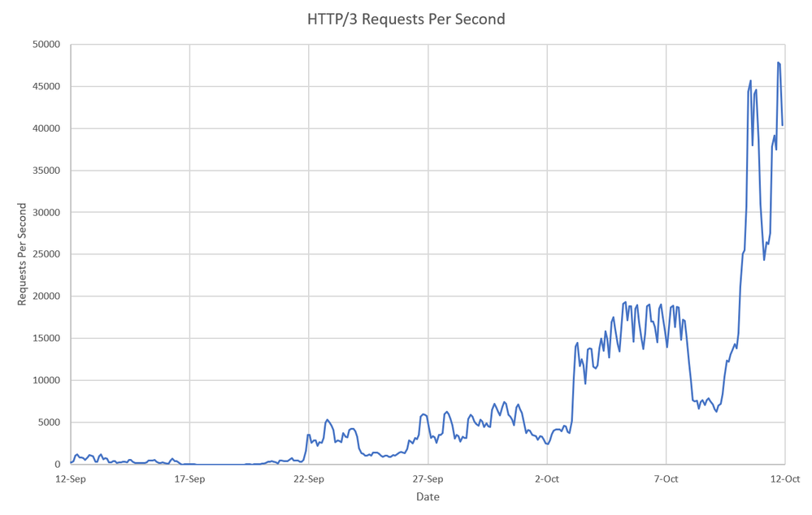Screen dimensions: 812x515
Task: Click the y-axis label 35000
Action: coord(46,171)
